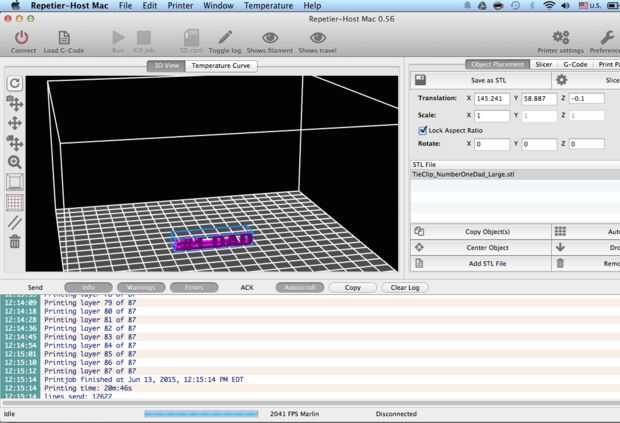Screen dimensions: 620x423
Task: Open the Printer menu
Action: (180, 6)
